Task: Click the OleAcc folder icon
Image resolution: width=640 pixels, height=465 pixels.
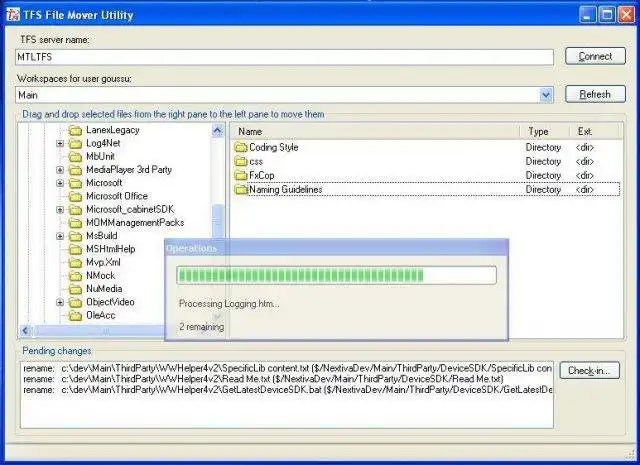Action: 75,316
